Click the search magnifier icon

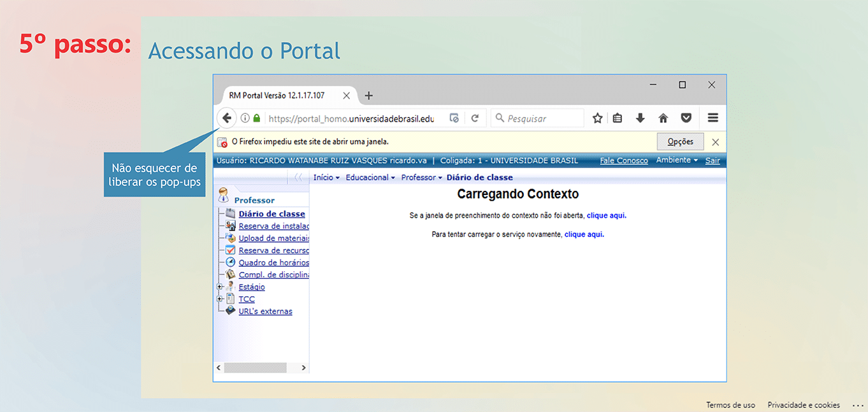(500, 118)
